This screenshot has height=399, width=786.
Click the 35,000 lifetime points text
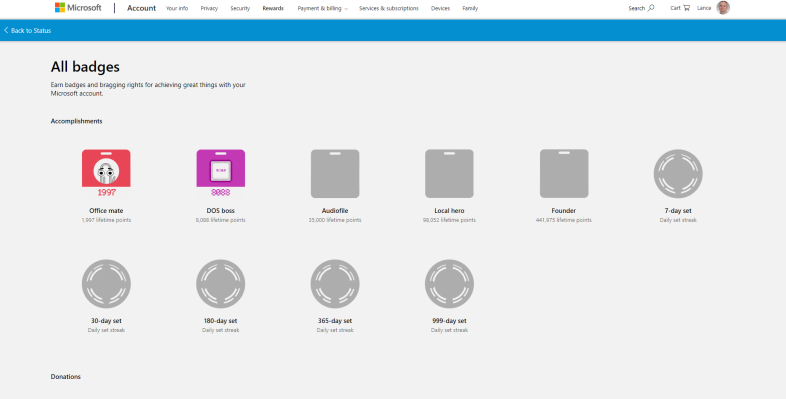point(335,220)
